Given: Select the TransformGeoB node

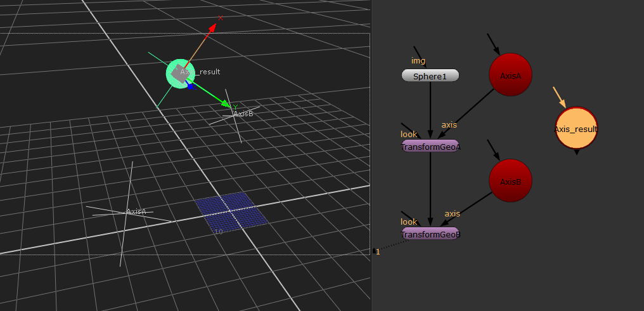Looking at the screenshot, I should pyautogui.click(x=430, y=234).
